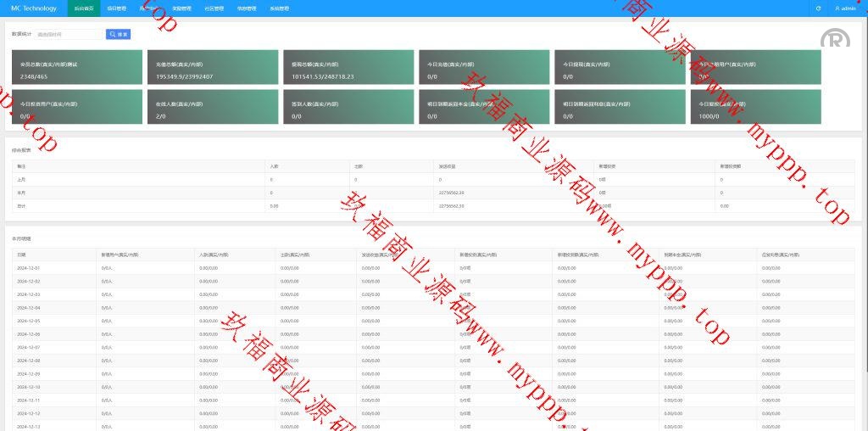Open the admin account dropdown
Viewport: 868px width, 431px height.
coord(848,8)
